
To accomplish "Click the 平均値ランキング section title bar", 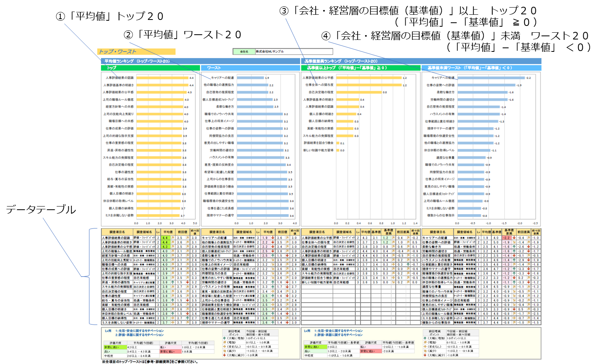I will (200, 61).
